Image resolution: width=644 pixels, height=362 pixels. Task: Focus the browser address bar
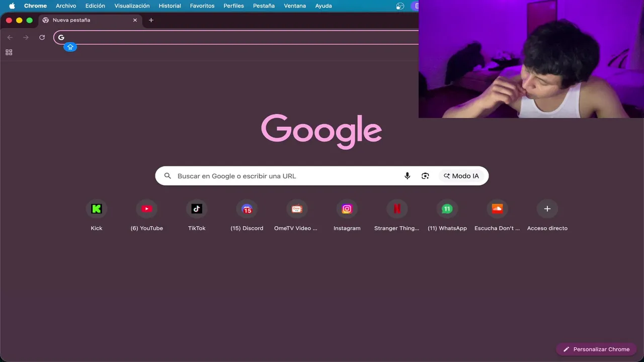tap(236, 37)
